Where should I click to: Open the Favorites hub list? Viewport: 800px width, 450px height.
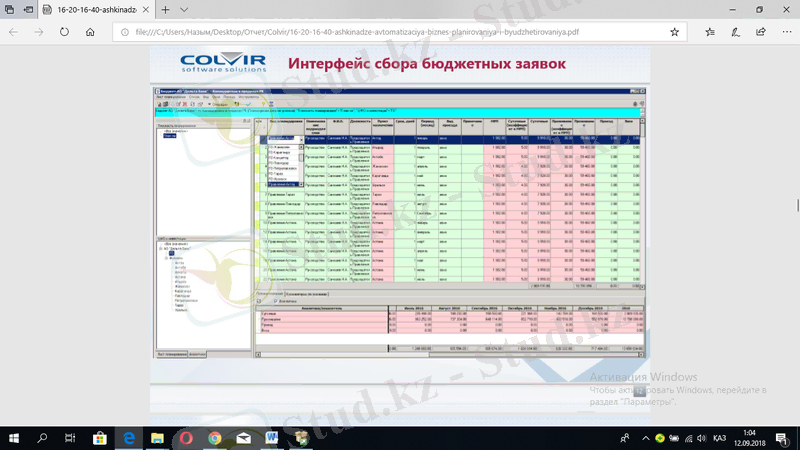pos(707,31)
